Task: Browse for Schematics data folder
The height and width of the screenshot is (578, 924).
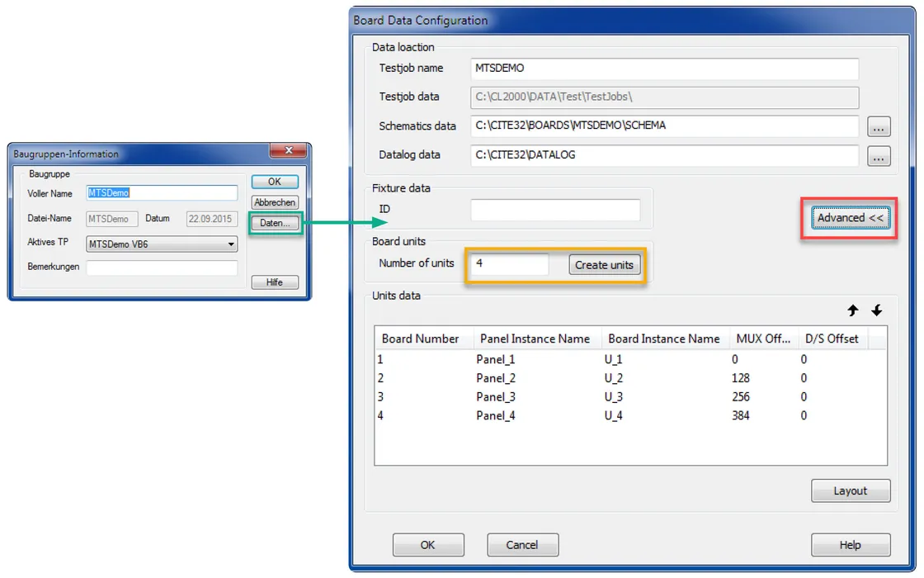Action: tap(879, 126)
